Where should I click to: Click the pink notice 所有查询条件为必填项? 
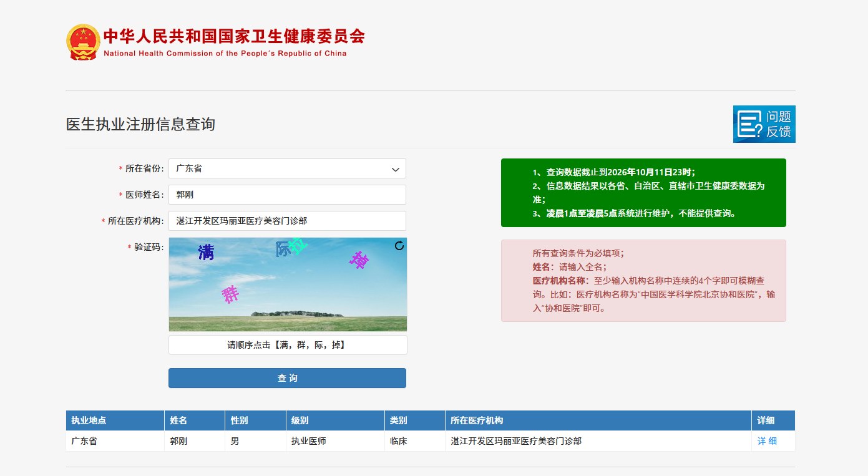tap(643, 281)
